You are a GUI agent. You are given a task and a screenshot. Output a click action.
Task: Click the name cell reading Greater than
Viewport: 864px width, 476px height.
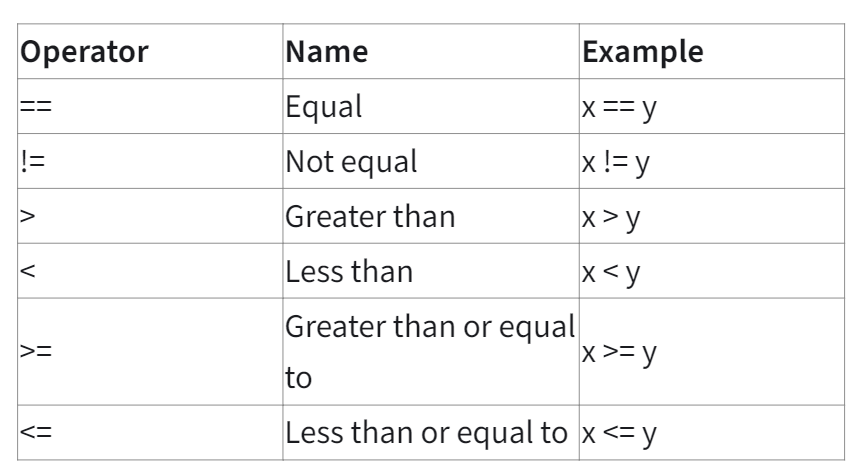(371, 216)
